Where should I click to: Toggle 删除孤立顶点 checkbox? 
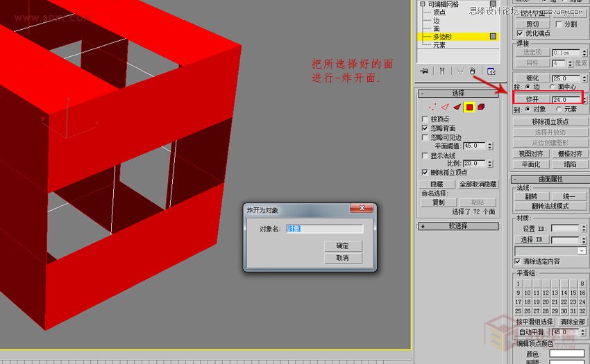425,172
